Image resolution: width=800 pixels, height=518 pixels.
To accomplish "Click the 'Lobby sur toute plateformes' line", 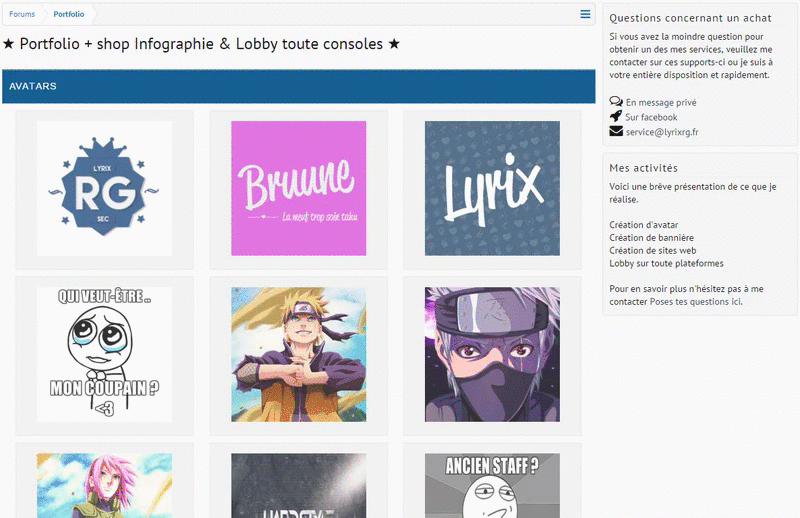I will pyautogui.click(x=666, y=263).
